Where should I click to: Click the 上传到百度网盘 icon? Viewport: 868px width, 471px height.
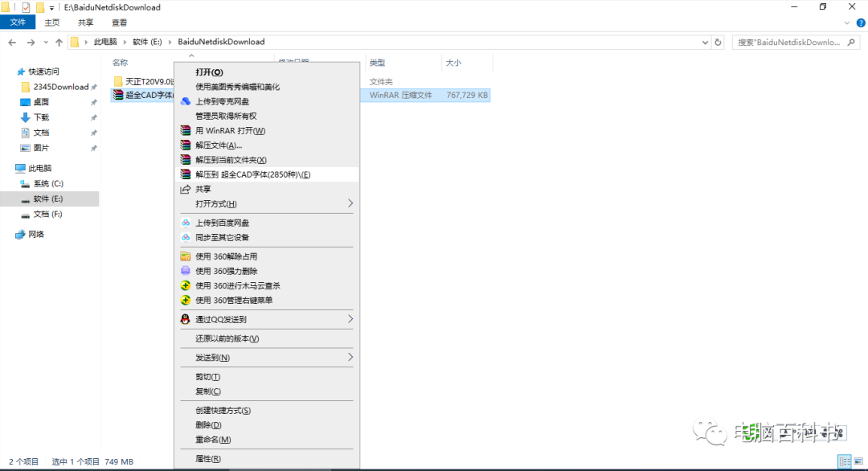click(186, 223)
